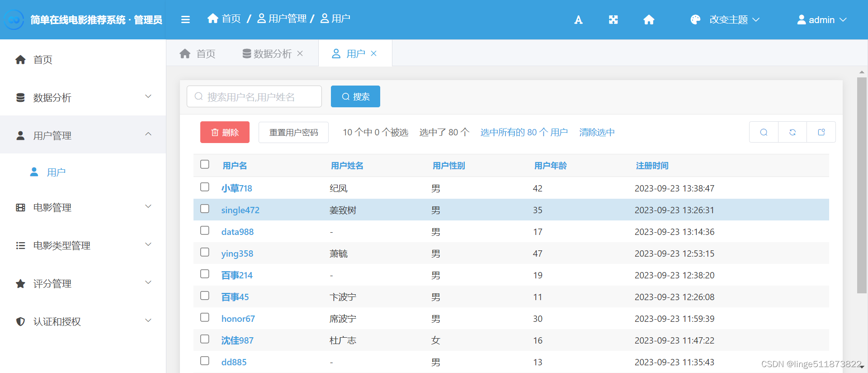Focus the 搜索用户名,用户姓名 input field

[254, 96]
